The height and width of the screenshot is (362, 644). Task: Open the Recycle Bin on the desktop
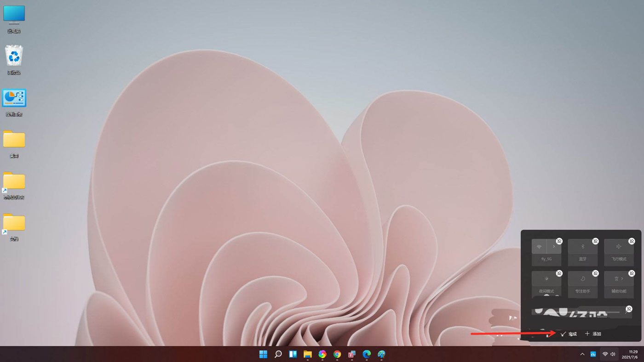coord(13,56)
